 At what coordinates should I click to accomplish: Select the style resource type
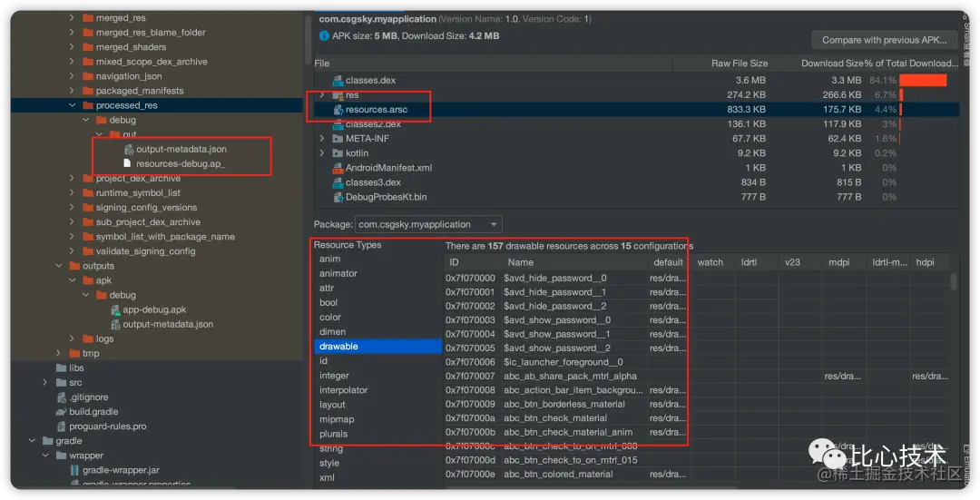(x=329, y=463)
